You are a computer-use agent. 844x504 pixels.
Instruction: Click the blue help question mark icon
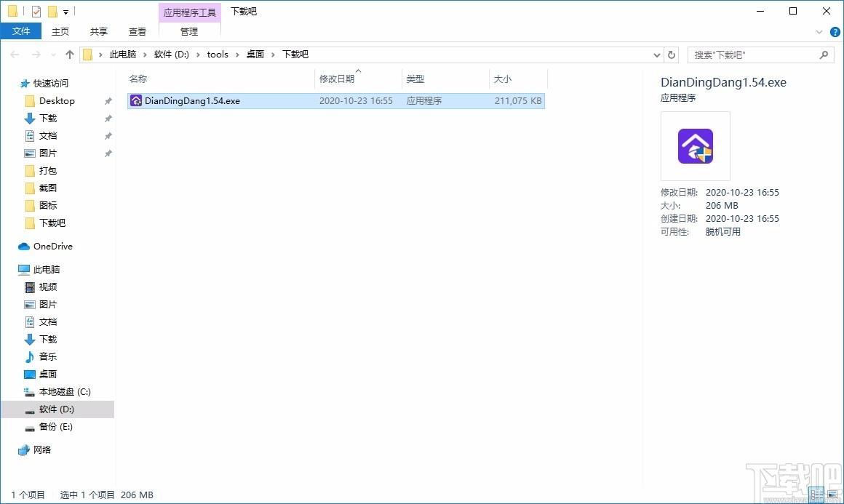coord(835,32)
